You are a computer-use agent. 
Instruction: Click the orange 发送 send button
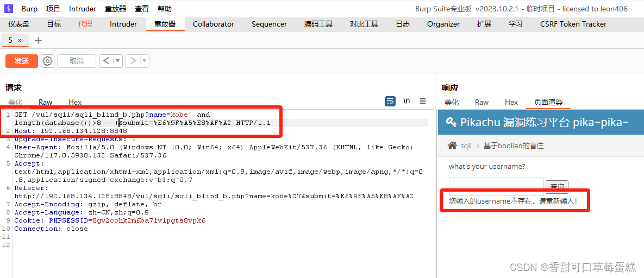pyautogui.click(x=21, y=61)
